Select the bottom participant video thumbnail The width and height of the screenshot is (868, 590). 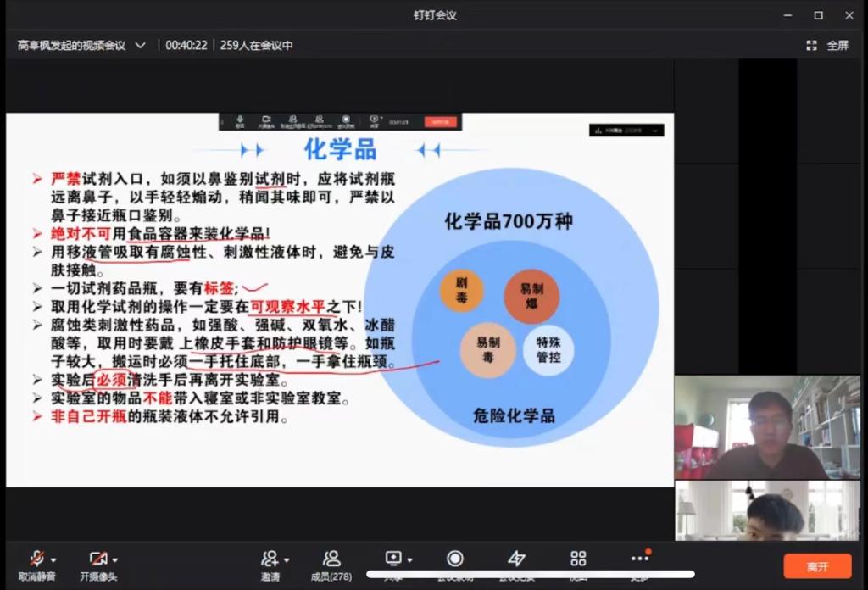(x=766, y=510)
